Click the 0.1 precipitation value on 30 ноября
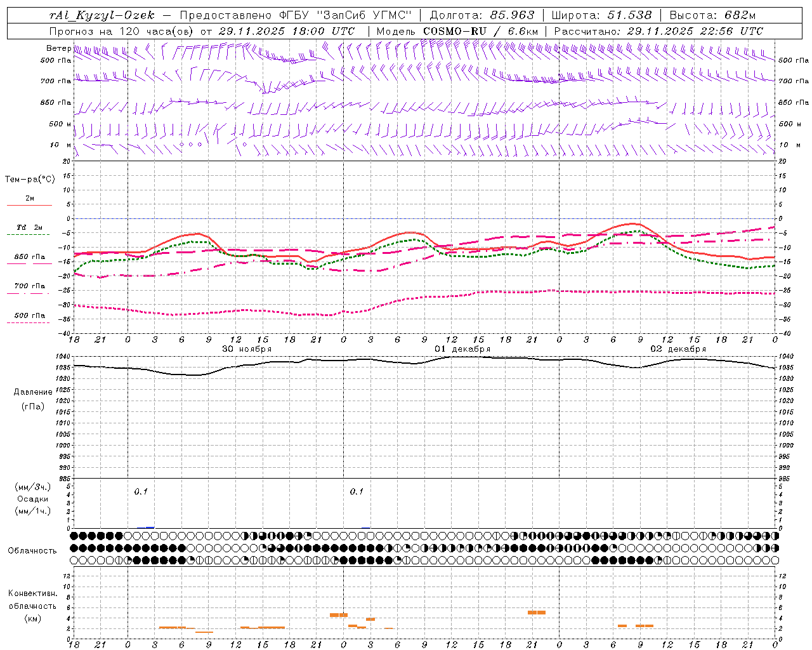The height and width of the screenshot is (650, 812). click(x=141, y=491)
